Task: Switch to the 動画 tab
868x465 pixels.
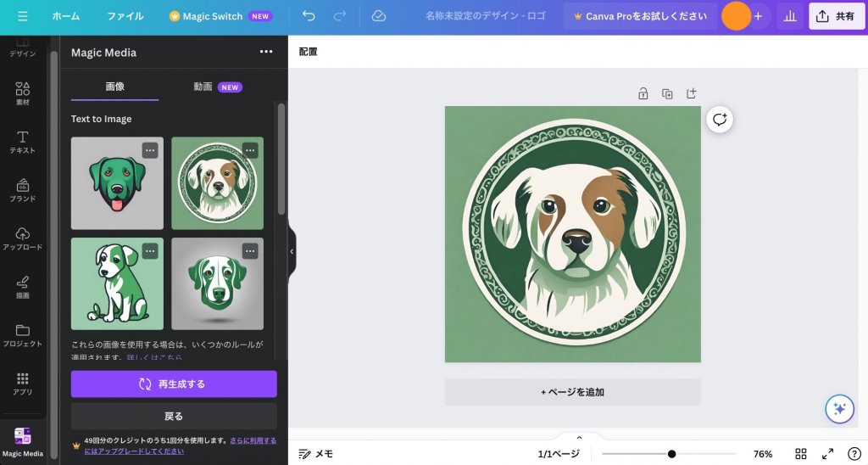Action: tap(218, 87)
